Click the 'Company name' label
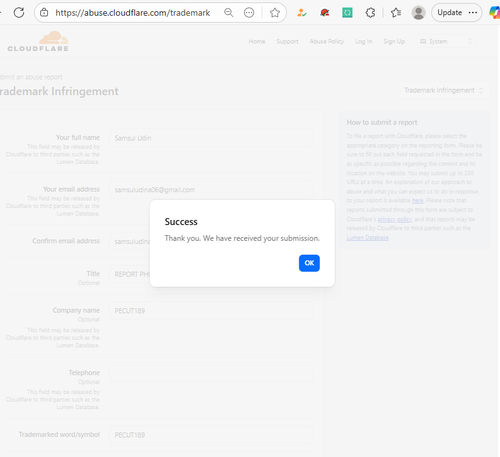The width and height of the screenshot is (500, 457). 76,310
